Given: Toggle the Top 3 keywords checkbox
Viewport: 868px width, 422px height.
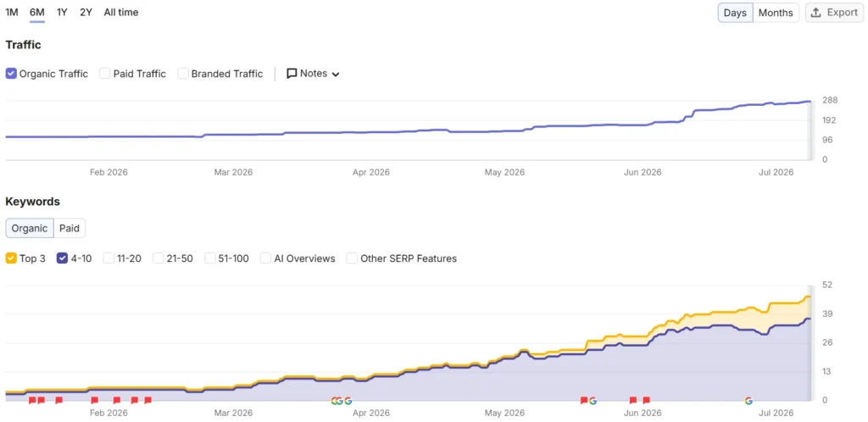Looking at the screenshot, I should (11, 258).
